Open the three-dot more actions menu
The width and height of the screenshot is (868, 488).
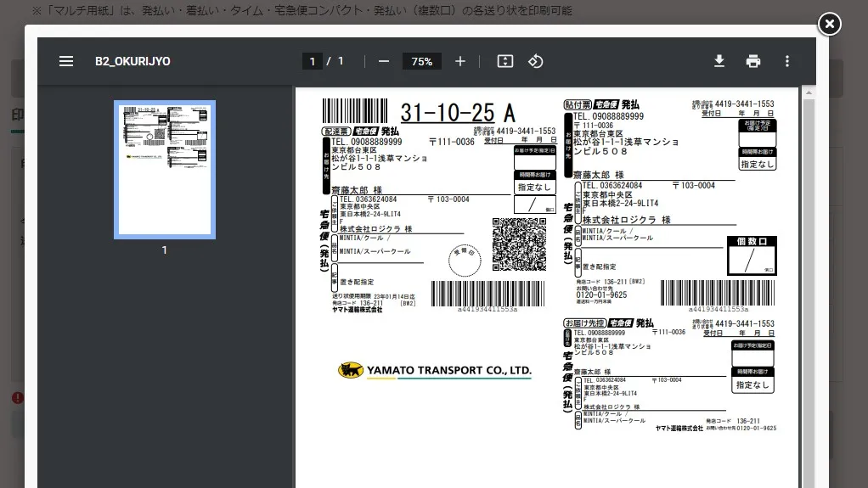click(x=787, y=61)
